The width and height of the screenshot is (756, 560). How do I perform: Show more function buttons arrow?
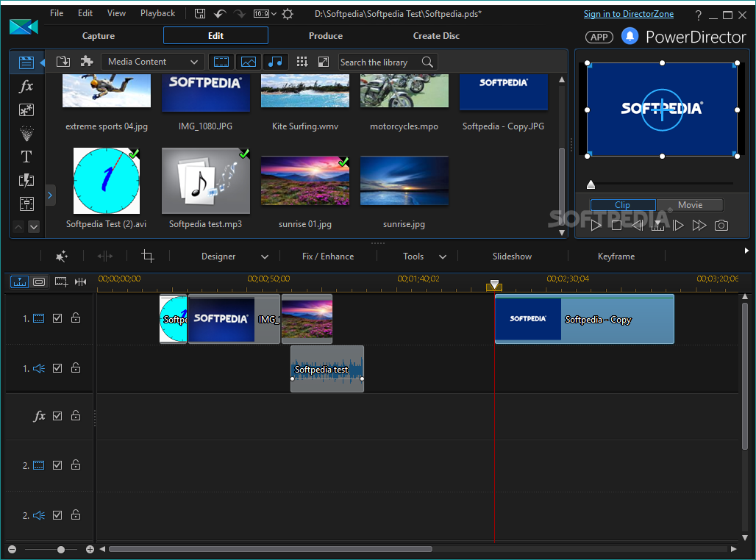tap(746, 251)
